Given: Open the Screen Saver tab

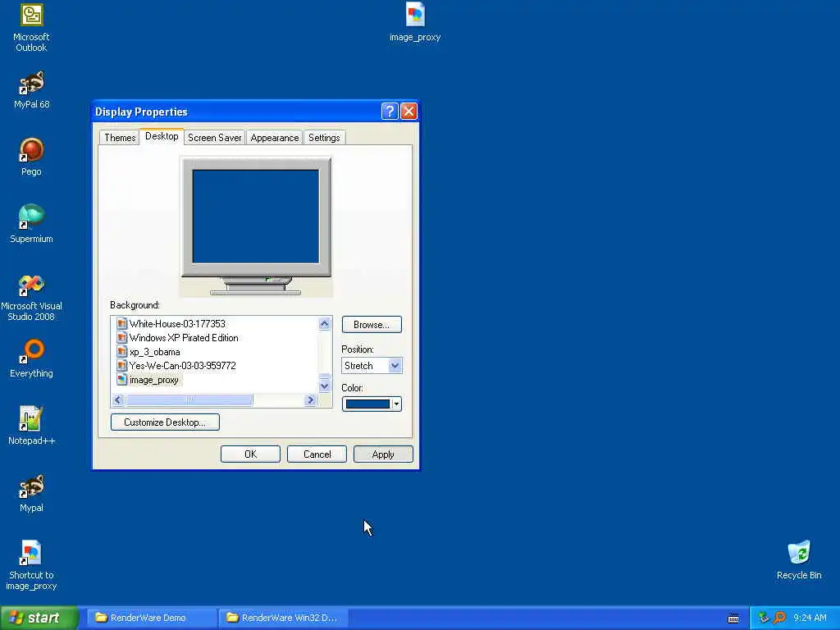Looking at the screenshot, I should click(x=214, y=138).
